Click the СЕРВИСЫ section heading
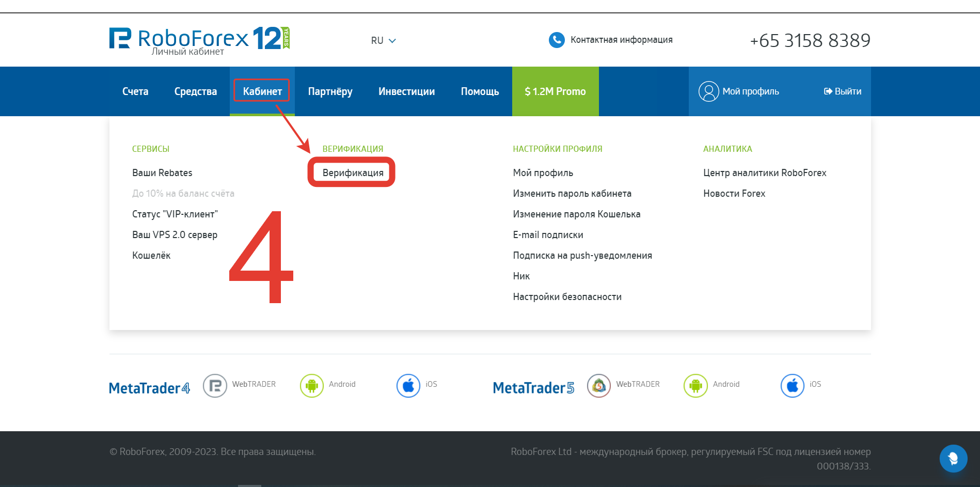 click(151, 149)
